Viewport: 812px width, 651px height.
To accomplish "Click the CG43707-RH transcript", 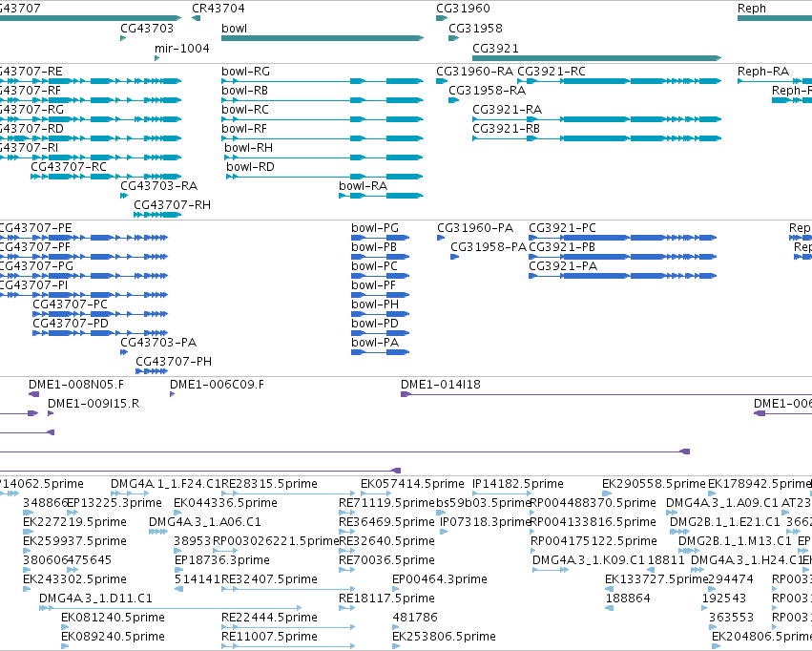I will [x=157, y=215].
